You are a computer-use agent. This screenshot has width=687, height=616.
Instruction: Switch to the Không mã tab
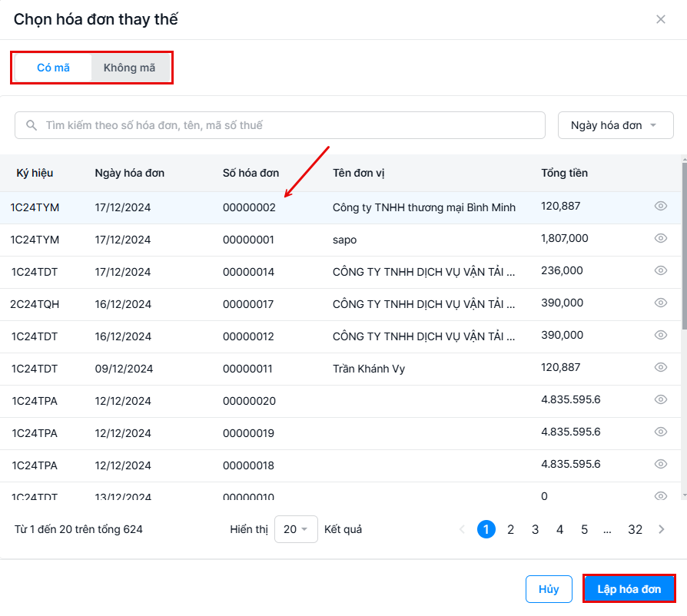pos(129,68)
